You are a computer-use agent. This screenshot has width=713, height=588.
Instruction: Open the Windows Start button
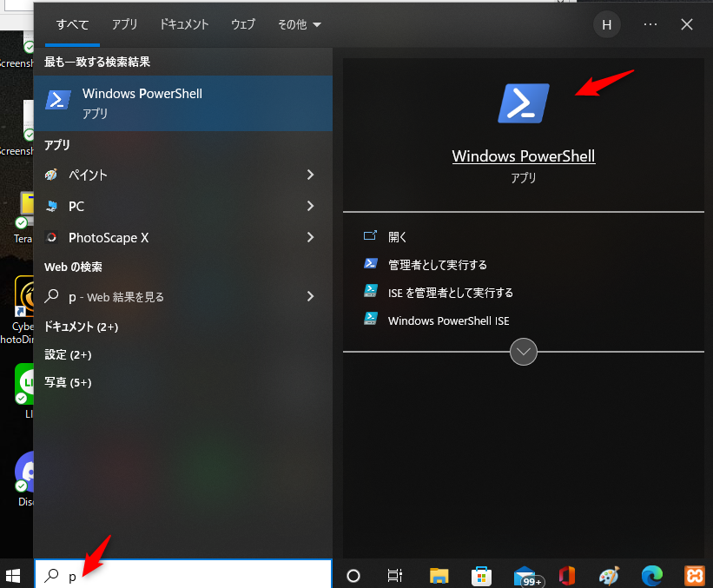click(x=13, y=576)
